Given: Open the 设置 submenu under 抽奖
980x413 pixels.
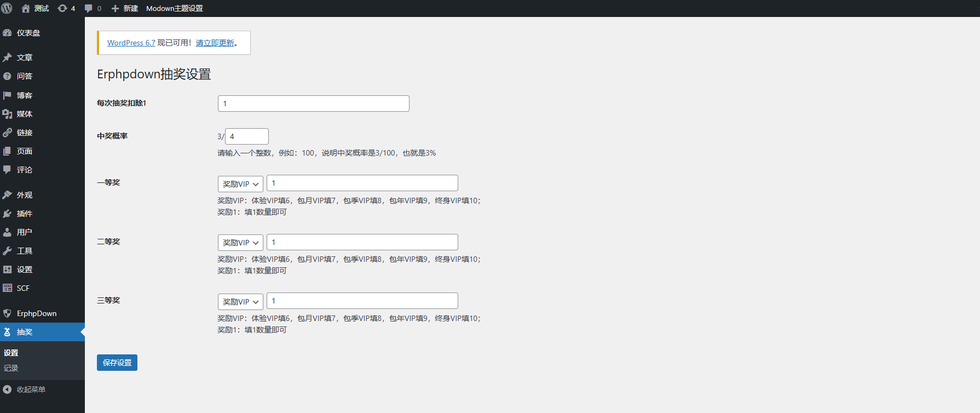Looking at the screenshot, I should 11,353.
